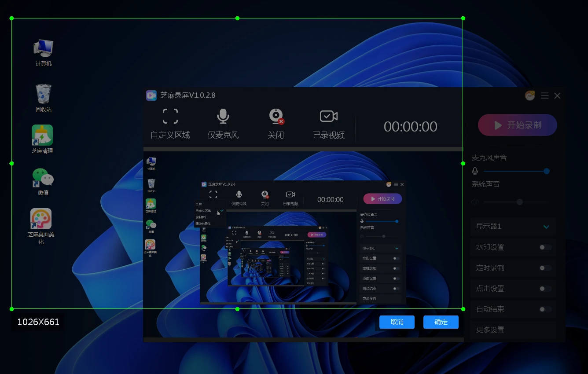The width and height of the screenshot is (588, 374).
Task: Click the 芝麻录屏V1.0.2.8 title text
Action: click(188, 95)
